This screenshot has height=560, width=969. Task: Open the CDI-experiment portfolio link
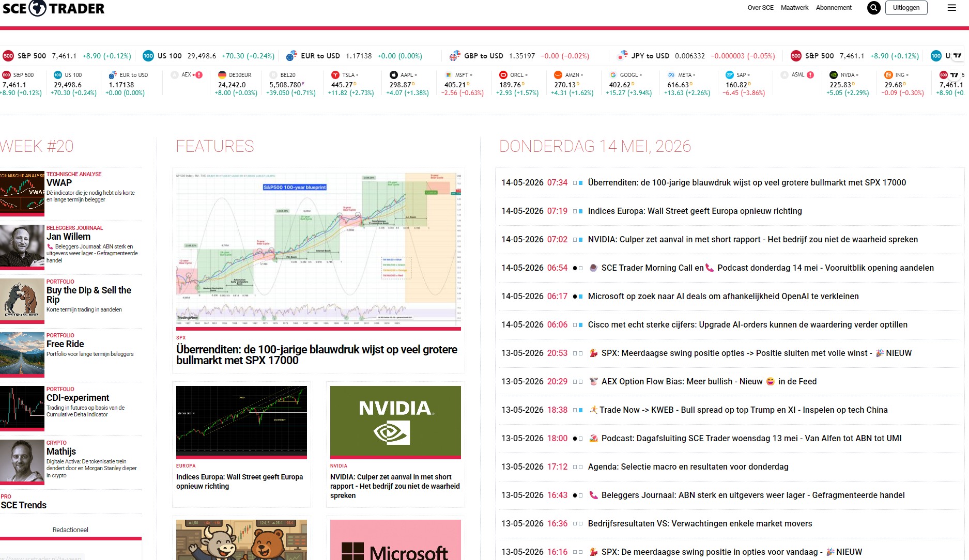78,398
